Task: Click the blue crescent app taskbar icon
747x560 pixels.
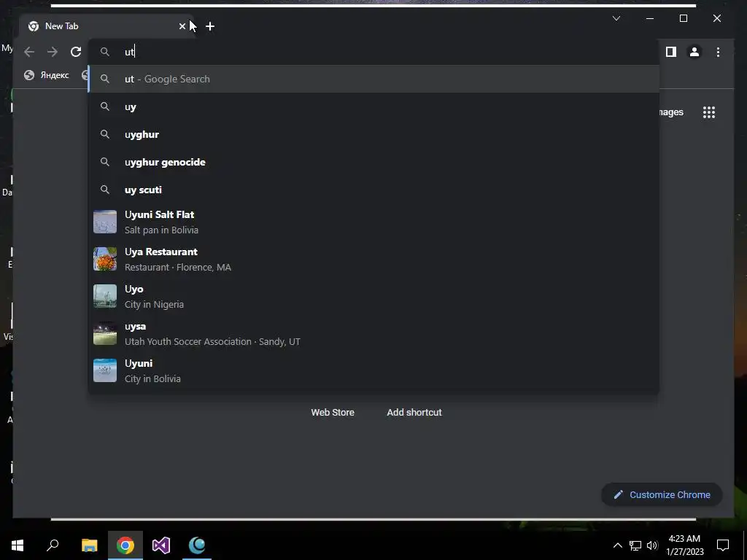Action: [x=197, y=545]
